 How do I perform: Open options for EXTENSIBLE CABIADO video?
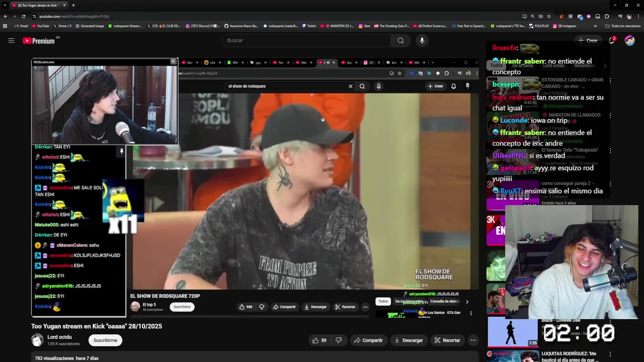(x=610, y=80)
